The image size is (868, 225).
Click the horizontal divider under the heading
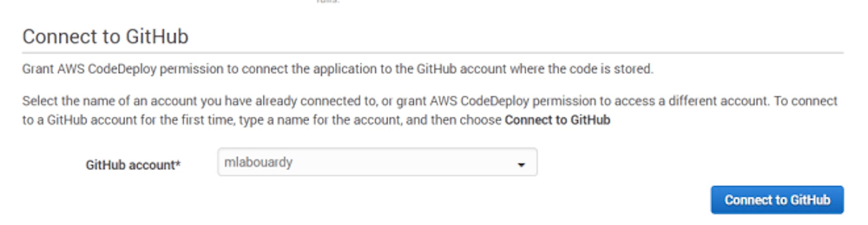click(x=433, y=53)
